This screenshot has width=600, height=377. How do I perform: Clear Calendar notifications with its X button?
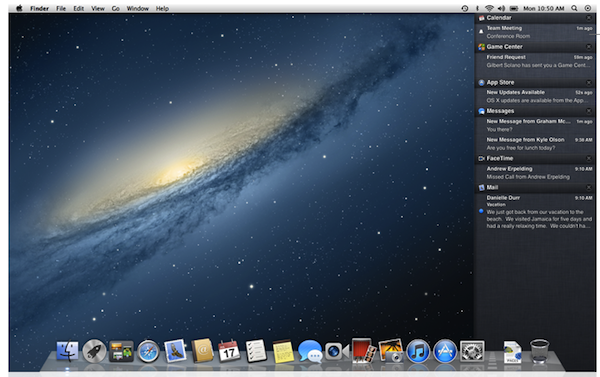(589, 18)
